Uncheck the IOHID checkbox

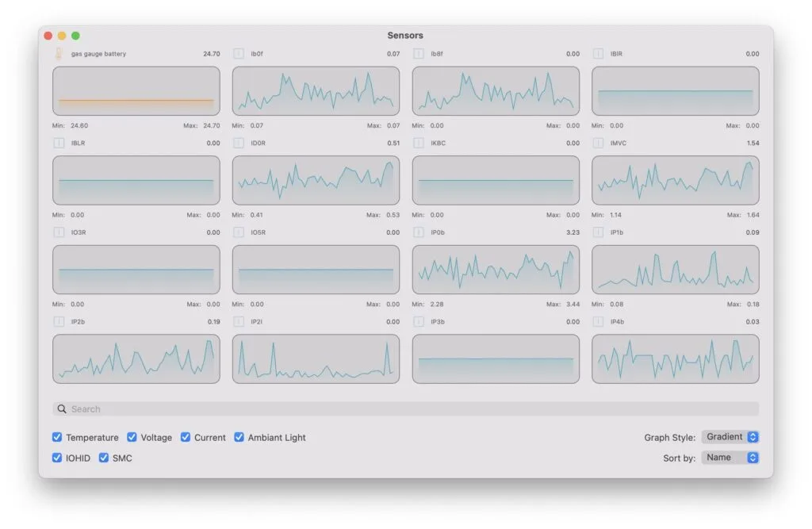[57, 458]
